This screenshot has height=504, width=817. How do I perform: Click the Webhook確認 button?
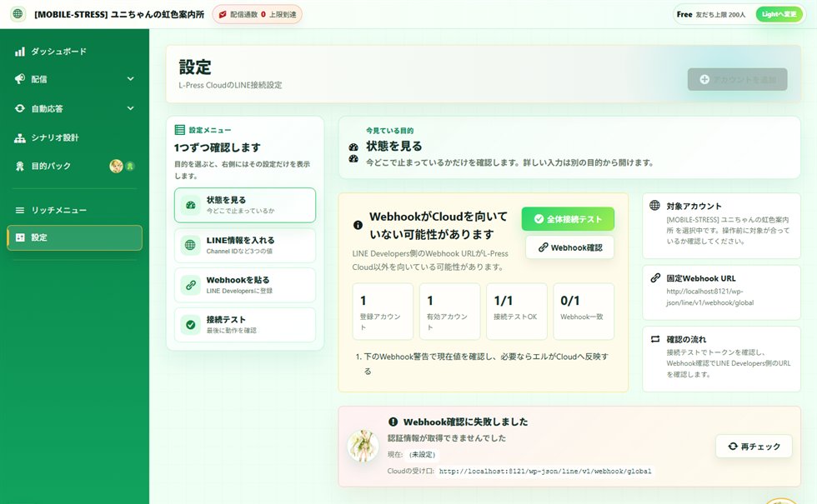[569, 247]
